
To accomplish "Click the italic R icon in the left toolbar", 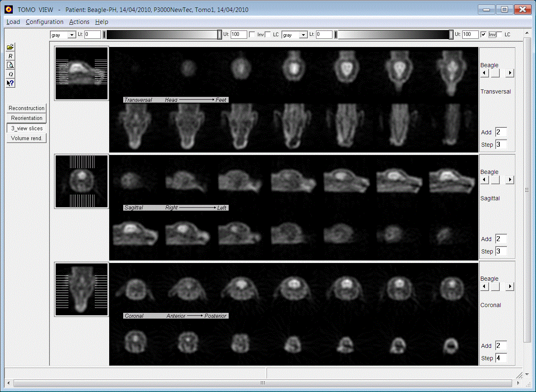I will pyautogui.click(x=11, y=56).
